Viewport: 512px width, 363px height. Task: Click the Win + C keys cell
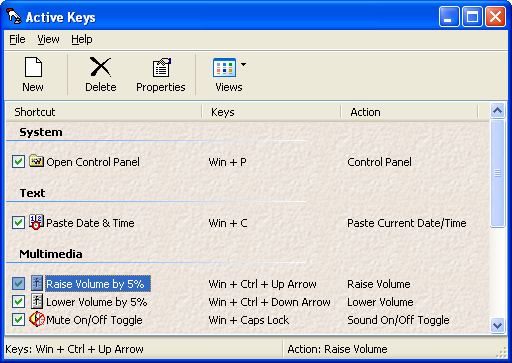click(x=228, y=223)
